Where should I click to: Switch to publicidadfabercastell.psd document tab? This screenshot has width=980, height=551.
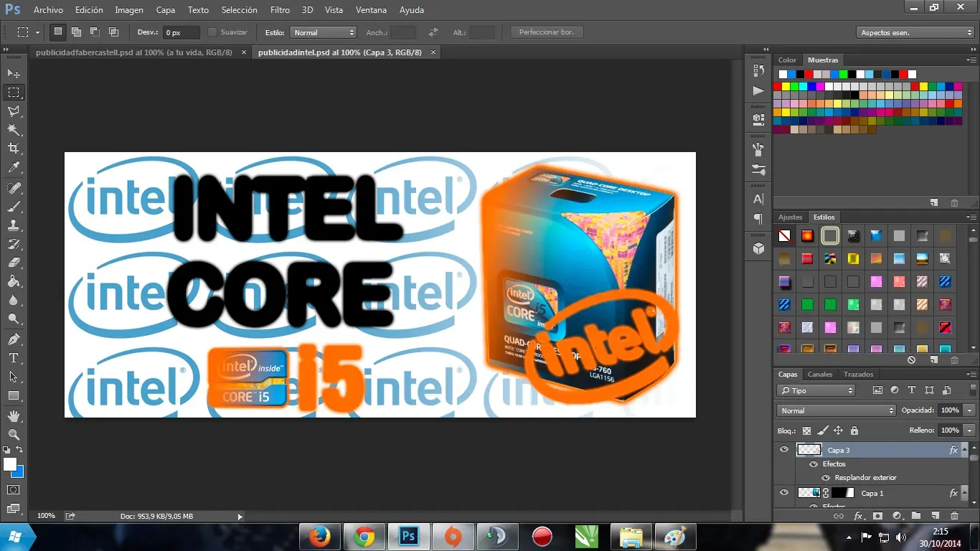[x=134, y=52]
